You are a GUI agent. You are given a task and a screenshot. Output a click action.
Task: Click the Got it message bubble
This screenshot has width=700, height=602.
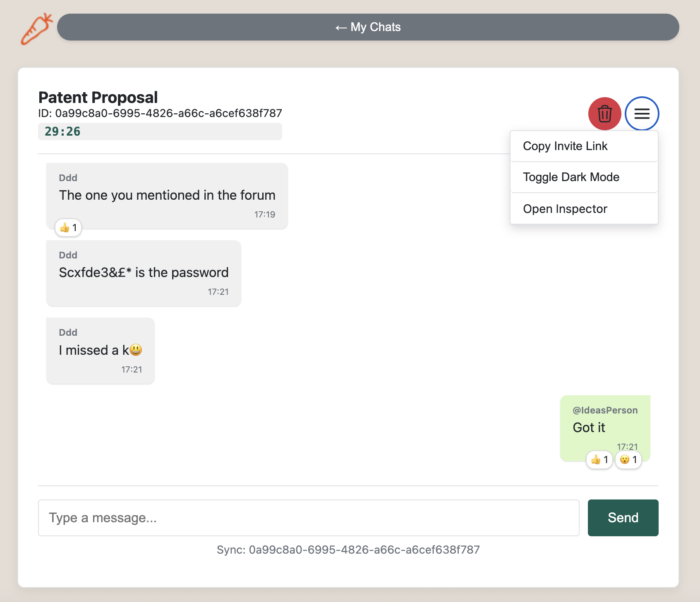(x=605, y=428)
